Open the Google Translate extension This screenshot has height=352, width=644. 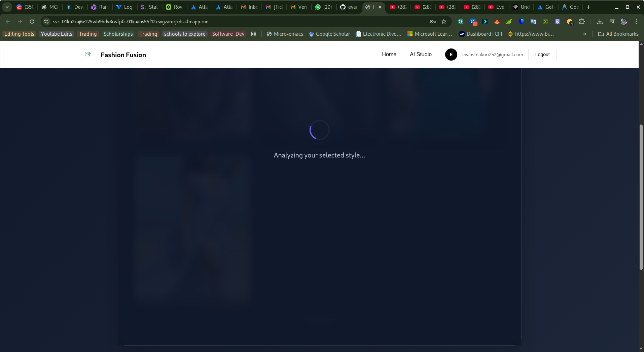pyautogui.click(x=533, y=22)
